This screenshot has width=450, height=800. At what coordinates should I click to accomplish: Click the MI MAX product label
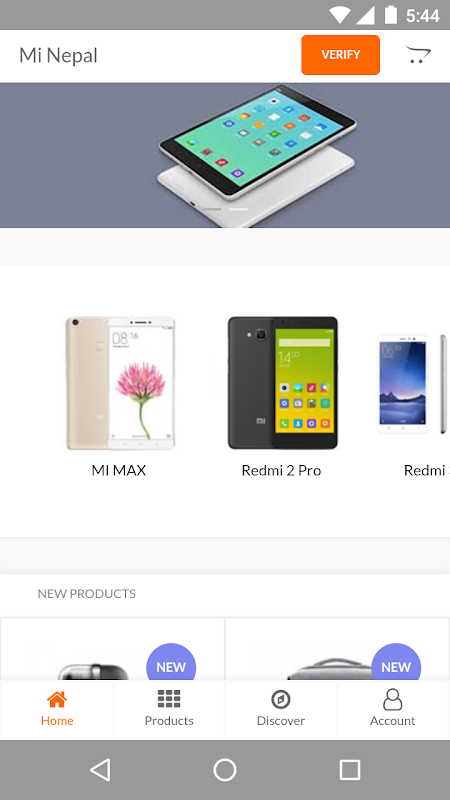tap(119, 470)
